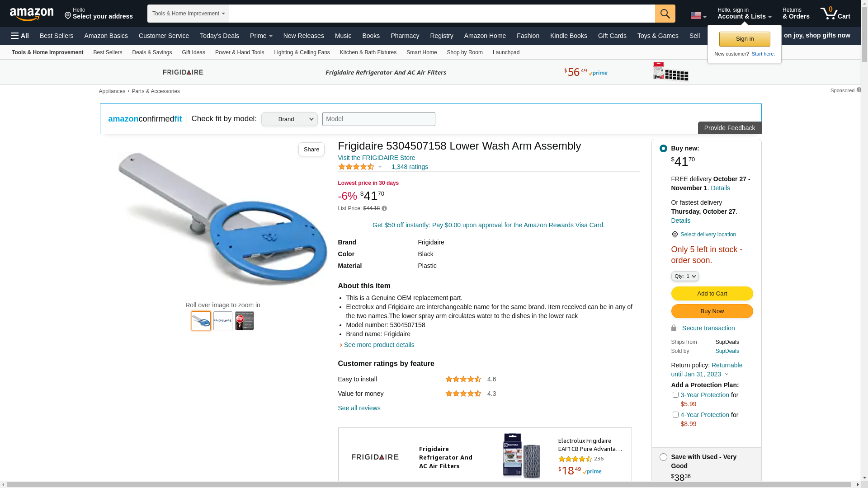
Task: Click the search magnifying glass button
Action: click(665, 14)
